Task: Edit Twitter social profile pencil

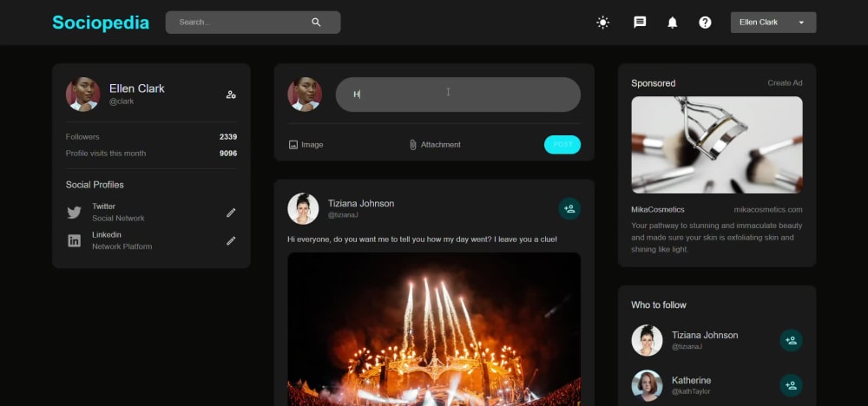Action: (x=231, y=213)
